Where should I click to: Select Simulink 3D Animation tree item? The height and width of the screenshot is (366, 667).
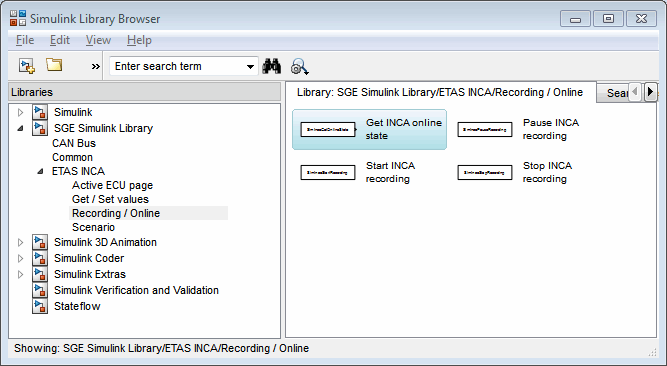pyautogui.click(x=105, y=242)
